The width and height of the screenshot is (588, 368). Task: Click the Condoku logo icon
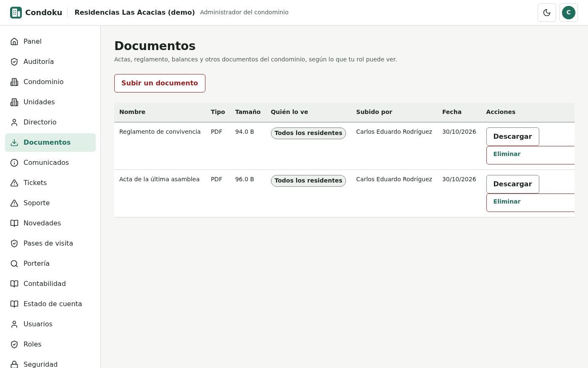(16, 13)
